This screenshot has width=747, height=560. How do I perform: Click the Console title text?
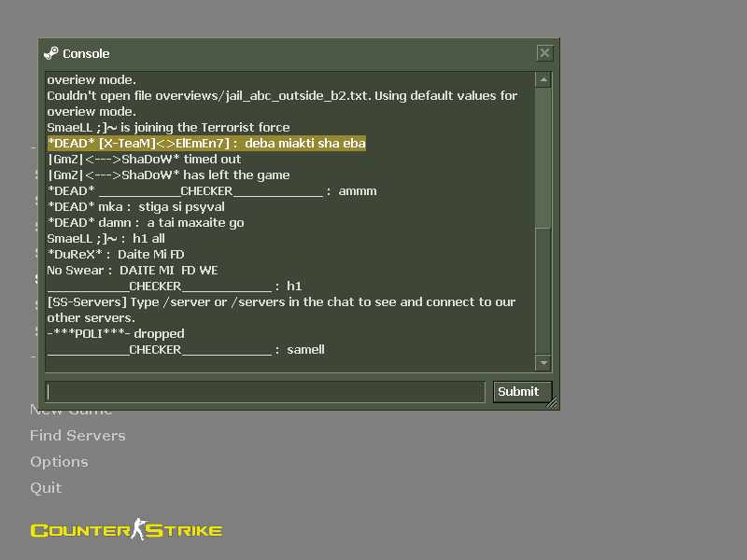coord(86,54)
